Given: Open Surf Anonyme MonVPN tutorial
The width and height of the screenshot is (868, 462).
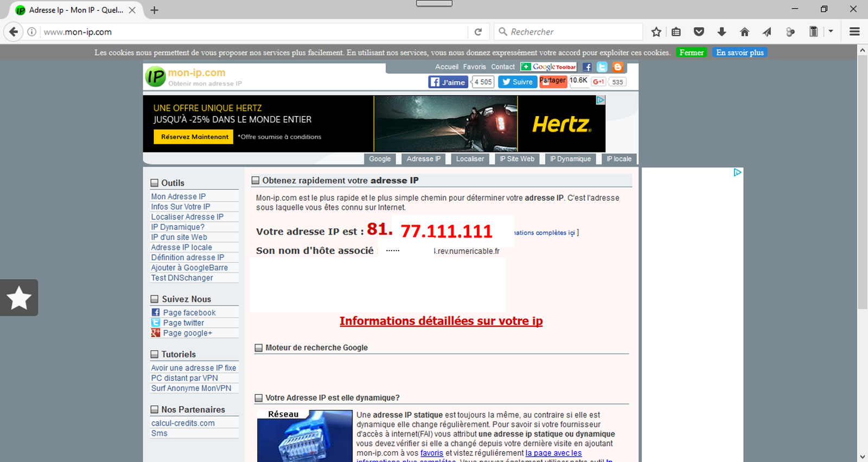Looking at the screenshot, I should point(191,388).
